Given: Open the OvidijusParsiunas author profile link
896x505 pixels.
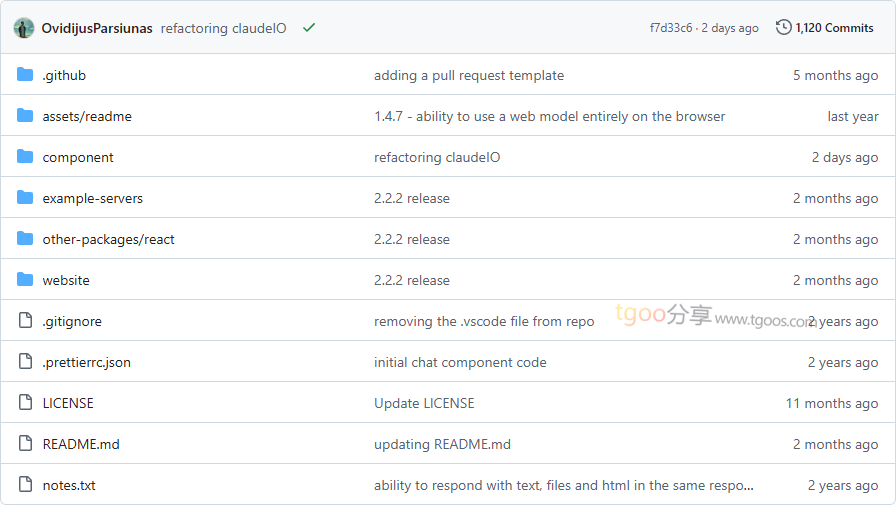Looking at the screenshot, I should [x=97, y=29].
